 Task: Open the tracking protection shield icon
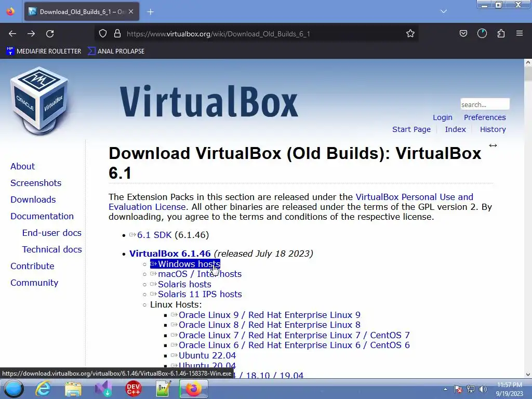click(x=103, y=34)
